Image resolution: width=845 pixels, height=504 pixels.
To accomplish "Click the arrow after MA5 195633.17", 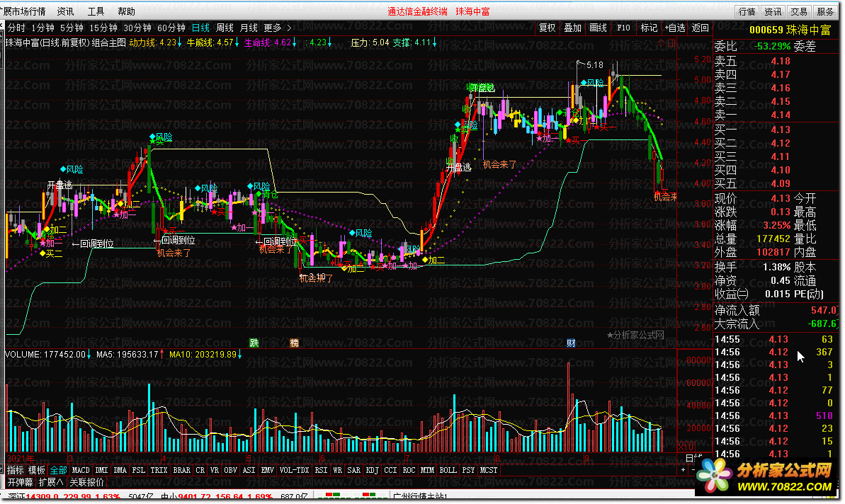I will coord(162,355).
